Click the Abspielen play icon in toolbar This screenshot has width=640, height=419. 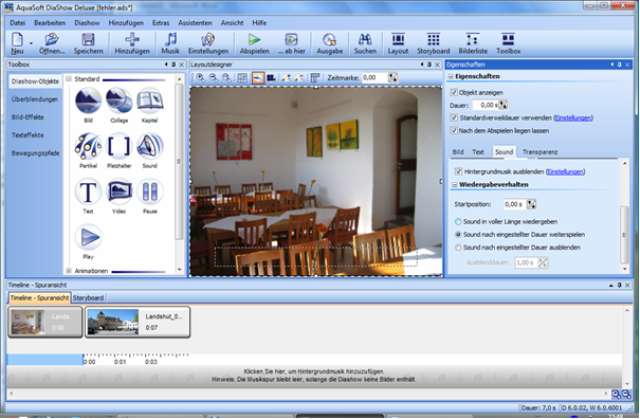coord(254,41)
